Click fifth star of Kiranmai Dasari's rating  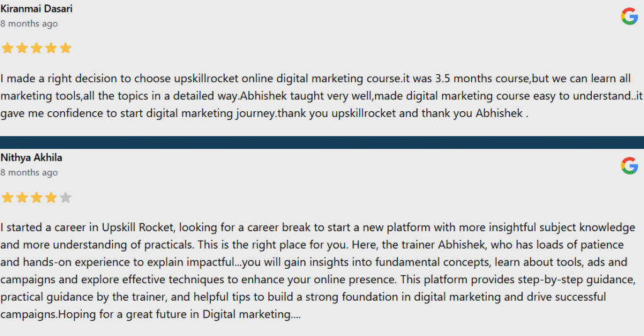(65, 48)
